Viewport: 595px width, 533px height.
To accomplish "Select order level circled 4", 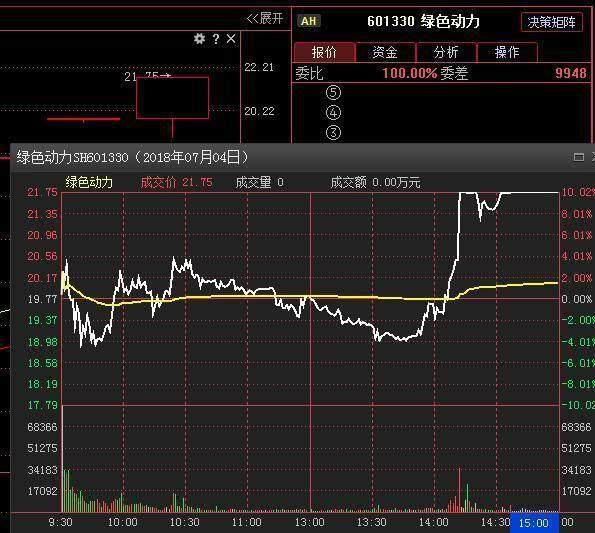I will pyautogui.click(x=334, y=113).
